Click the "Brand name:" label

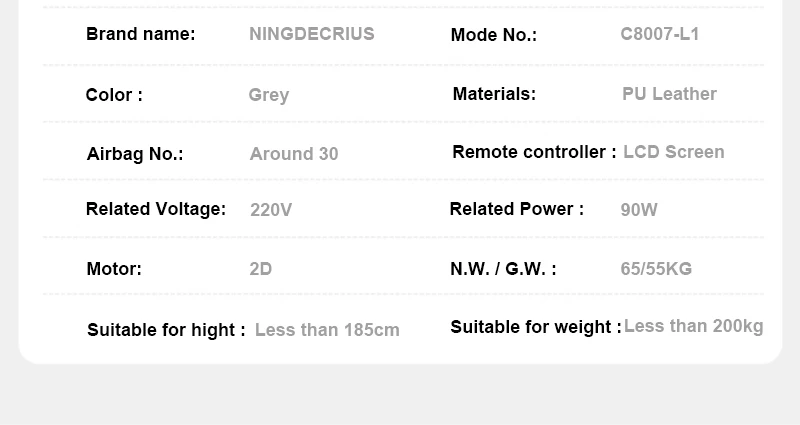(x=141, y=34)
